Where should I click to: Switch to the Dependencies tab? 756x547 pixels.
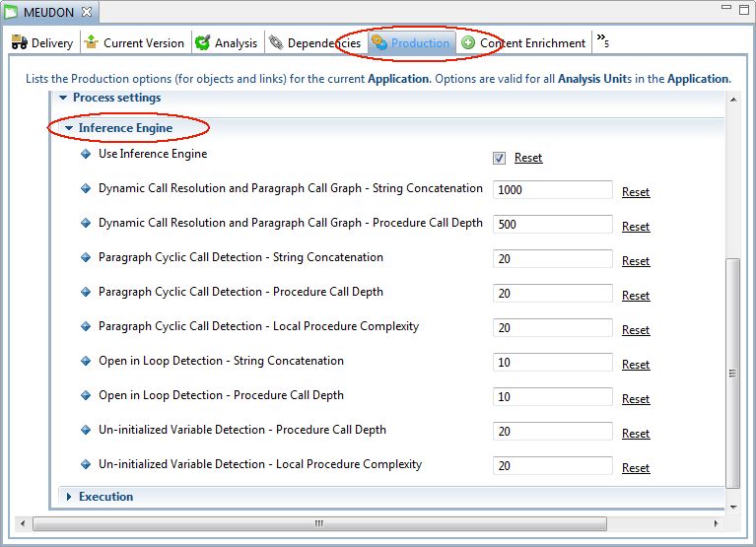[x=323, y=43]
